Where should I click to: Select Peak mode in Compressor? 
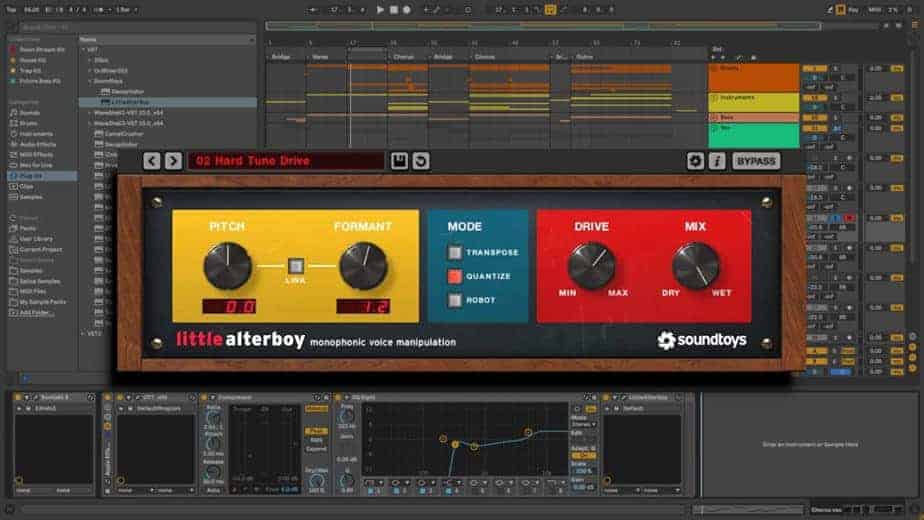pyautogui.click(x=316, y=431)
